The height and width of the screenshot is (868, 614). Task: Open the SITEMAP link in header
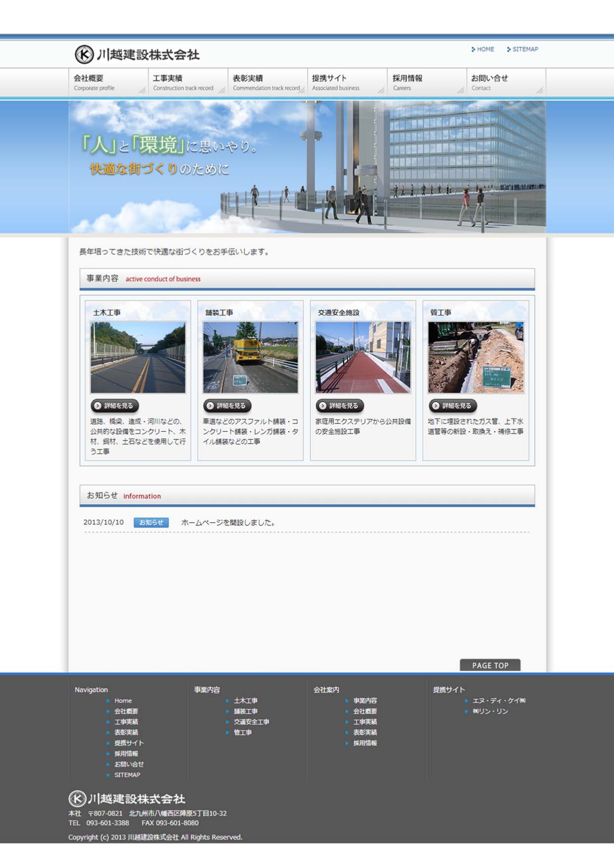tap(524, 49)
